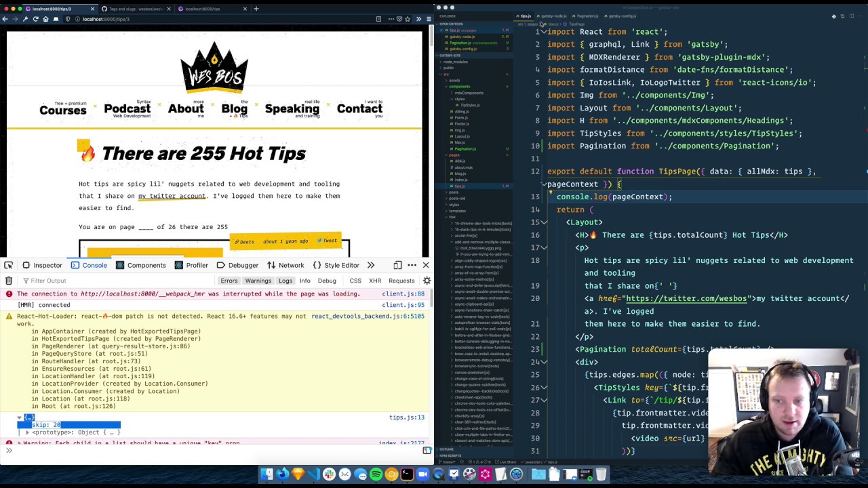Viewport: 868px width, 488px height.
Task: Open console settings gear icon
Action: (427, 281)
